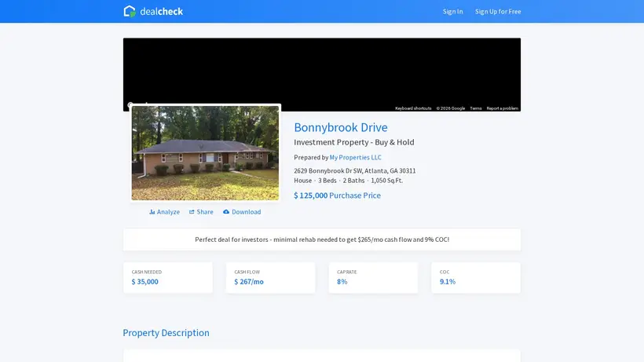The width and height of the screenshot is (644, 362).
Task: Click the 'Perfect deal for investors' summary
Action: pos(322,240)
